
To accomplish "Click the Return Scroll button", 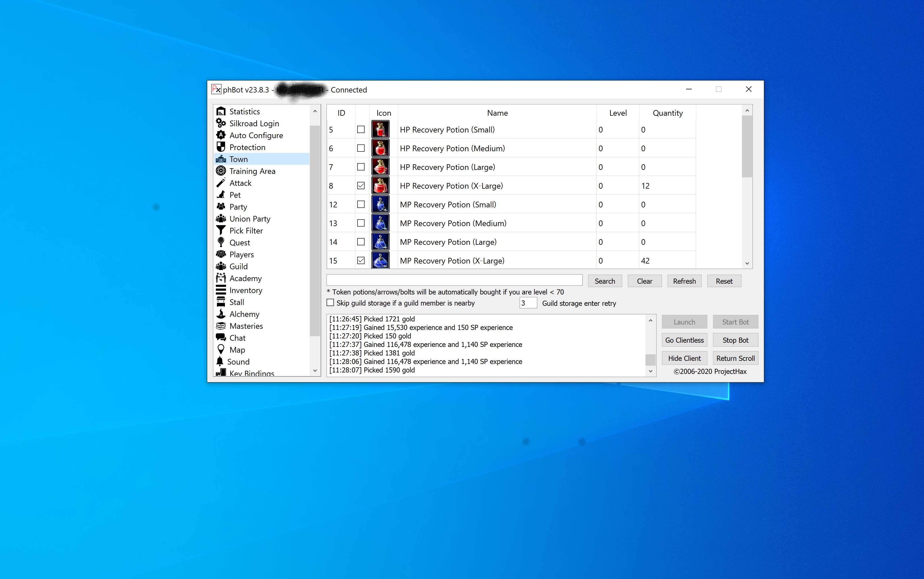I will pyautogui.click(x=735, y=358).
